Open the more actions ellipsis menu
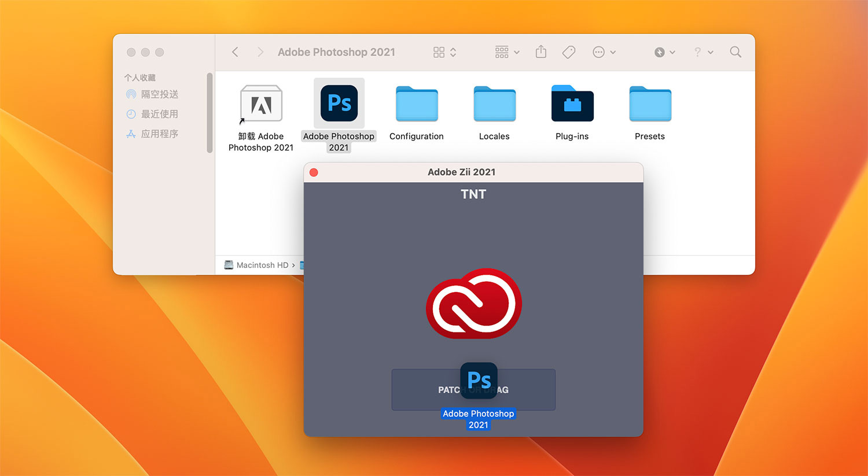 pos(604,52)
